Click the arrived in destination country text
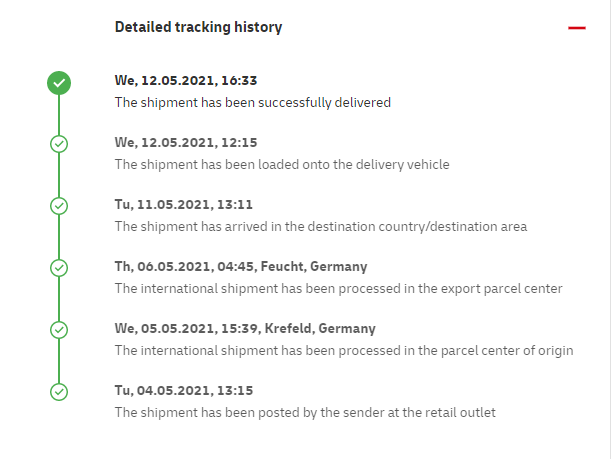The width and height of the screenshot is (611, 459). pyautogui.click(x=321, y=226)
